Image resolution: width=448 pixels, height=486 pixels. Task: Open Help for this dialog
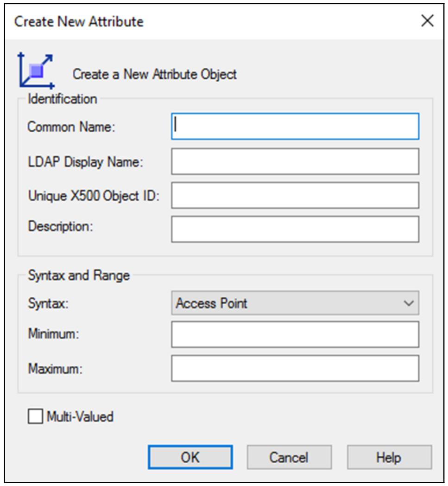[388, 458]
